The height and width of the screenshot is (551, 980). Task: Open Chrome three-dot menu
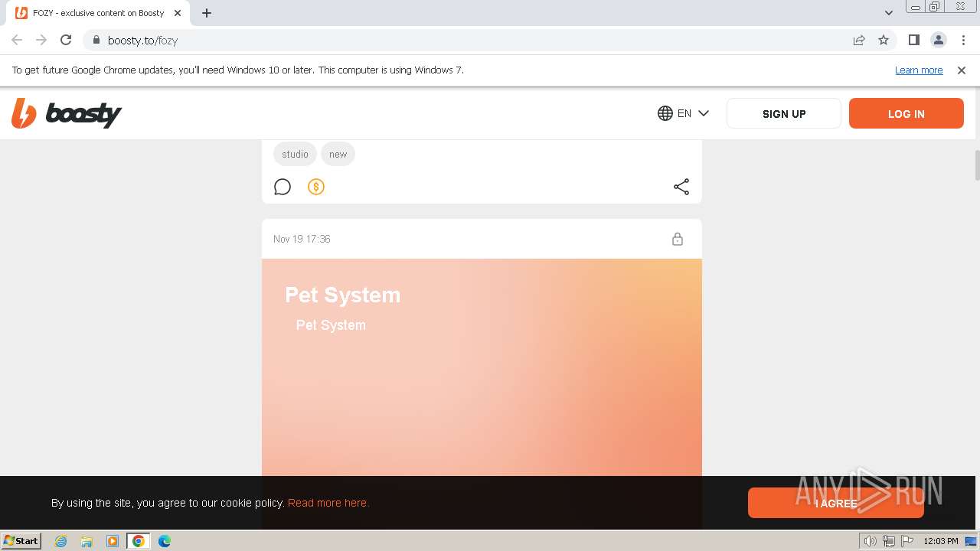(x=963, y=40)
